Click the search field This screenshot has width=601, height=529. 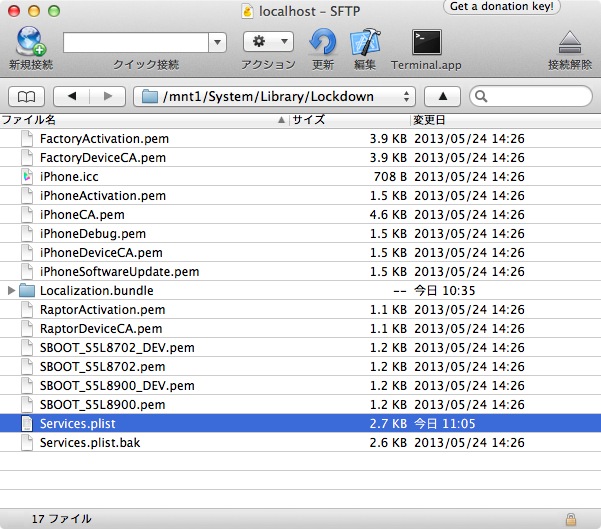[x=531, y=97]
